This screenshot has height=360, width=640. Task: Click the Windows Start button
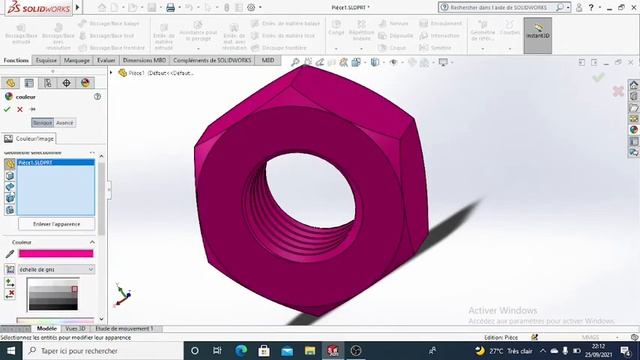tap(11, 351)
